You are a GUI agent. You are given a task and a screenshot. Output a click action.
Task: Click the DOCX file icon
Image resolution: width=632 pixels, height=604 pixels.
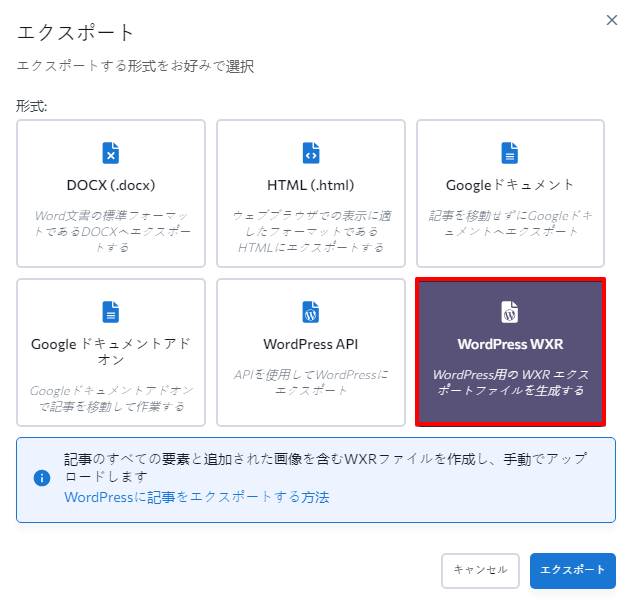pyautogui.click(x=111, y=153)
